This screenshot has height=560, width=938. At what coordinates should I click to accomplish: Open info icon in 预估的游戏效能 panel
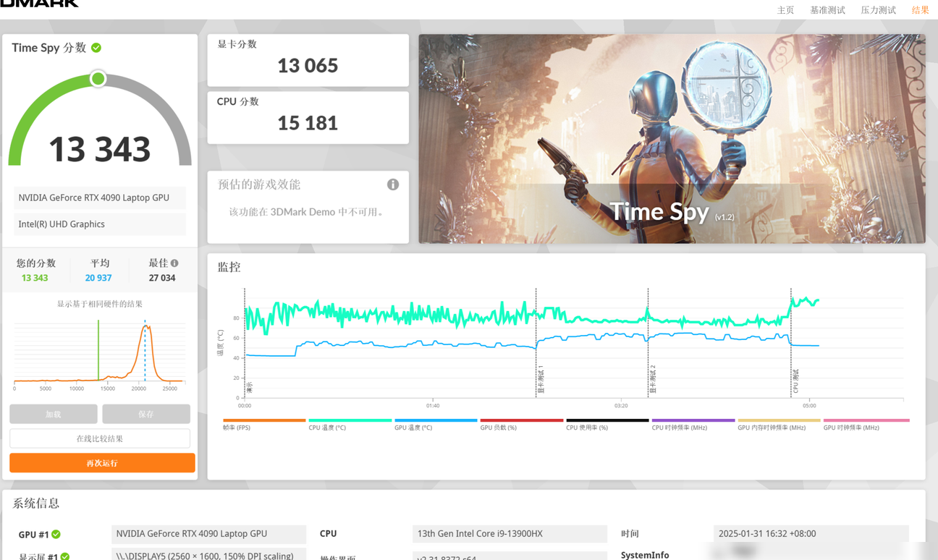393,184
